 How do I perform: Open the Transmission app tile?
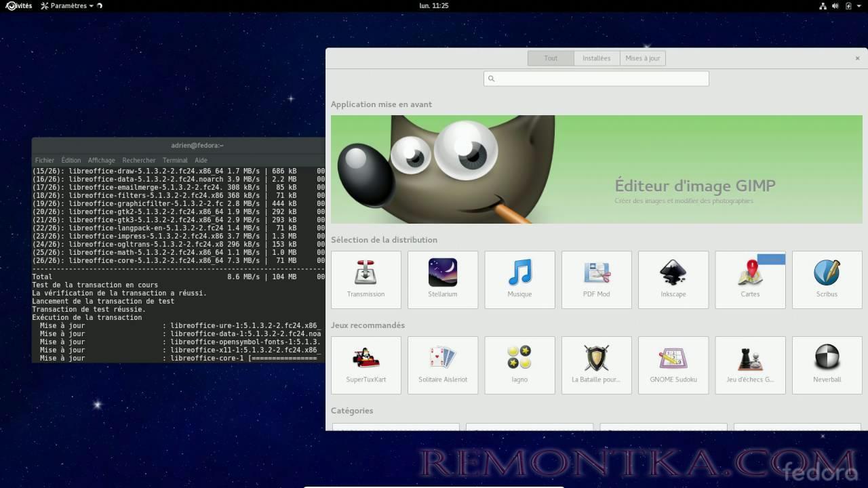tap(366, 280)
